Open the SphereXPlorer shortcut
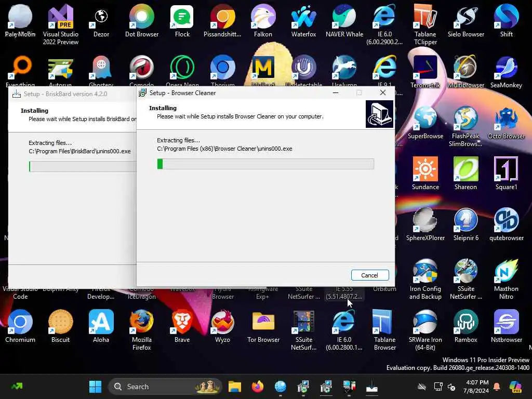Viewport: 532px width, 399px height. click(x=425, y=224)
